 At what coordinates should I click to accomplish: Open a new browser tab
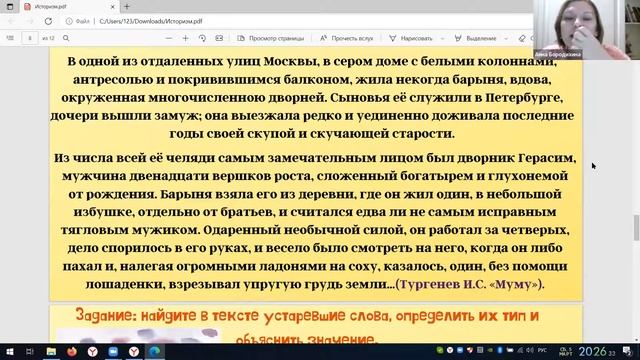click(x=127, y=7)
